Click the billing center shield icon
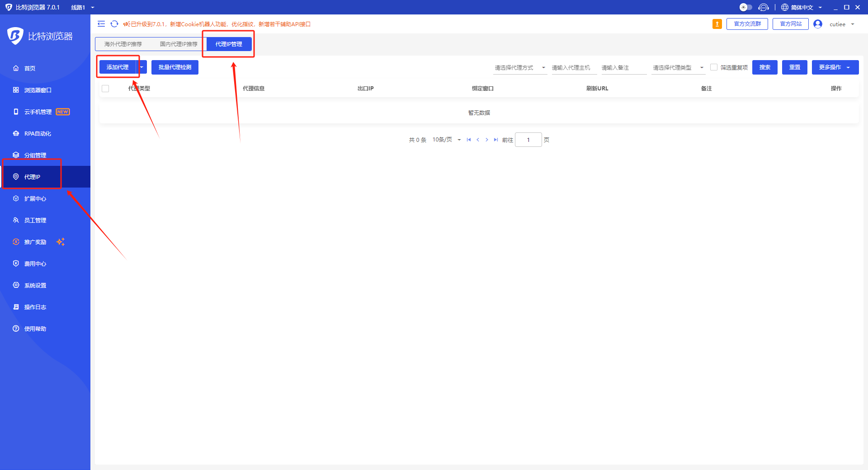The image size is (868, 470). click(16, 263)
